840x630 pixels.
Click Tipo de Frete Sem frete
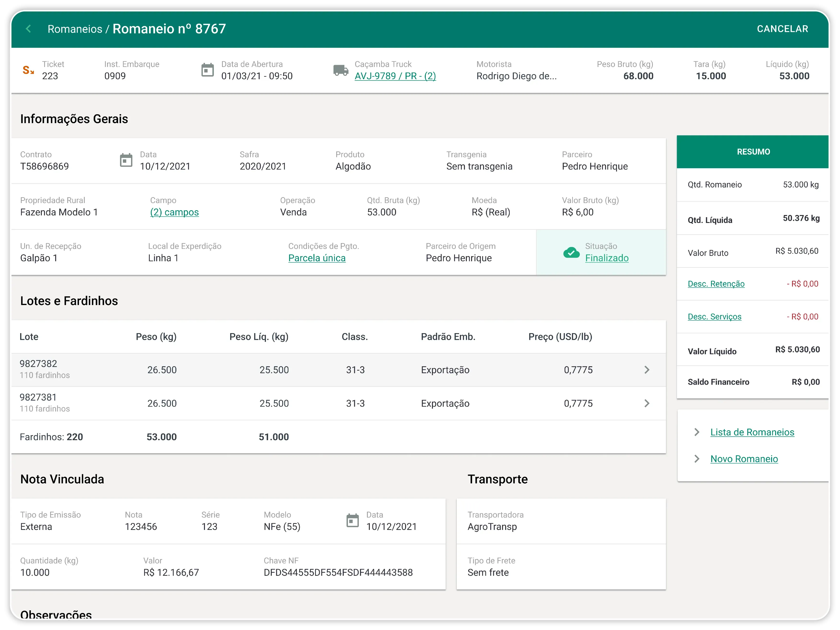tap(488, 572)
